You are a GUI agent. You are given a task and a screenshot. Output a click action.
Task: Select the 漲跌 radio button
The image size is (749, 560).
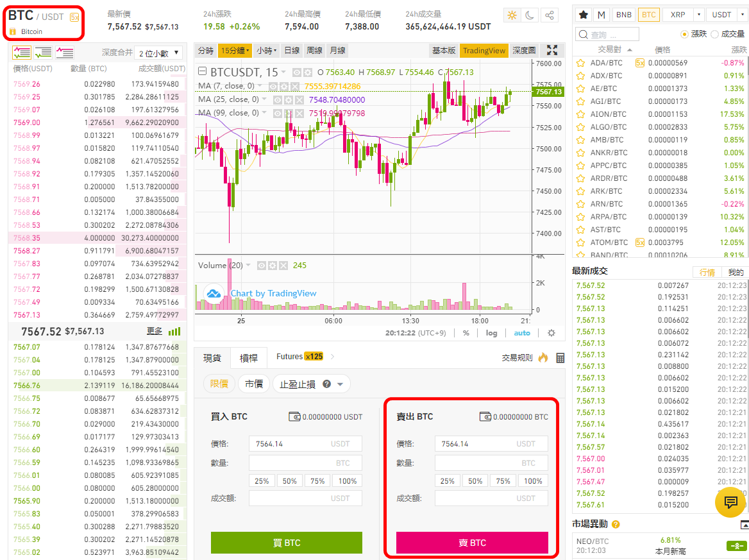tap(684, 34)
